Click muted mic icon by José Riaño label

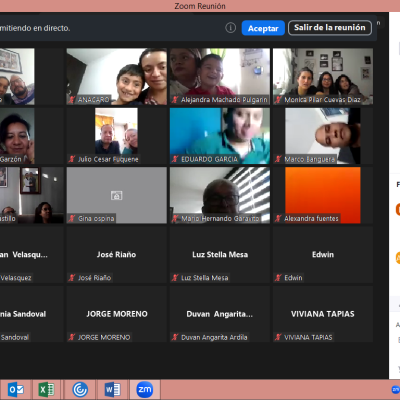(x=72, y=278)
